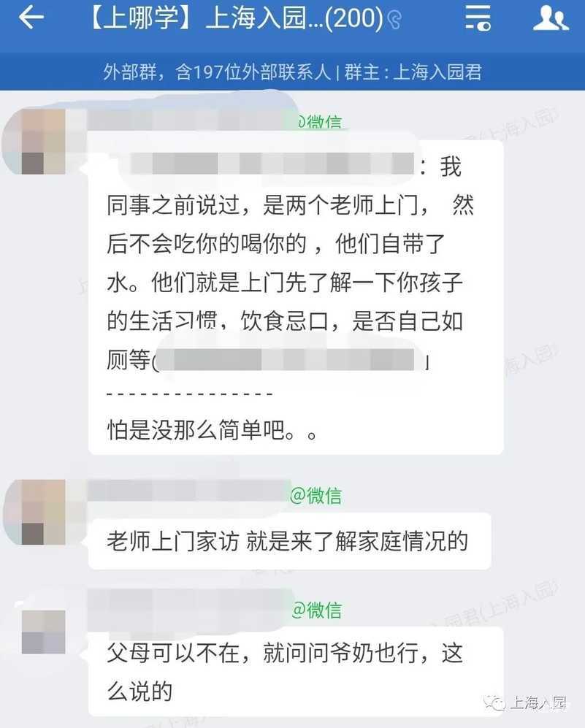Tap the member count (200) in title
The height and width of the screenshot is (728, 585).
[353, 18]
